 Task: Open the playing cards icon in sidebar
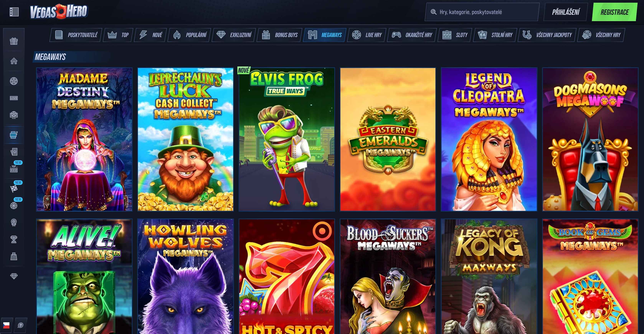14,152
